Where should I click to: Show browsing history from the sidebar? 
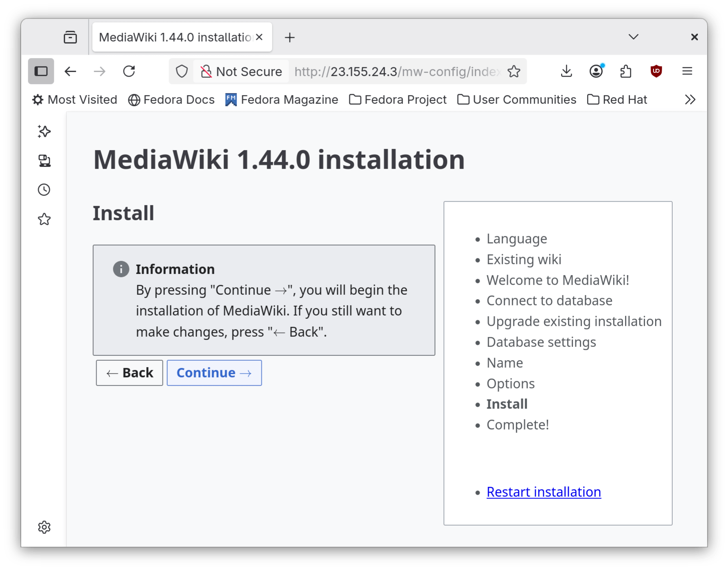[x=44, y=189]
